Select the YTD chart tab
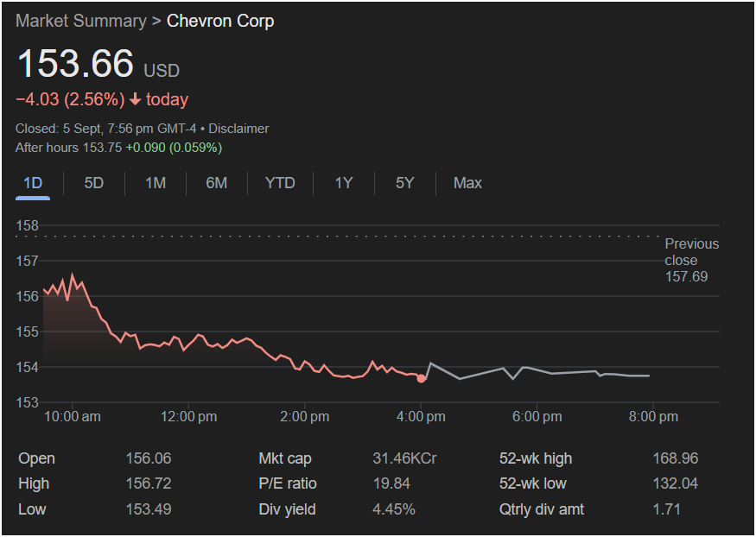The width and height of the screenshot is (756, 537). tap(280, 184)
